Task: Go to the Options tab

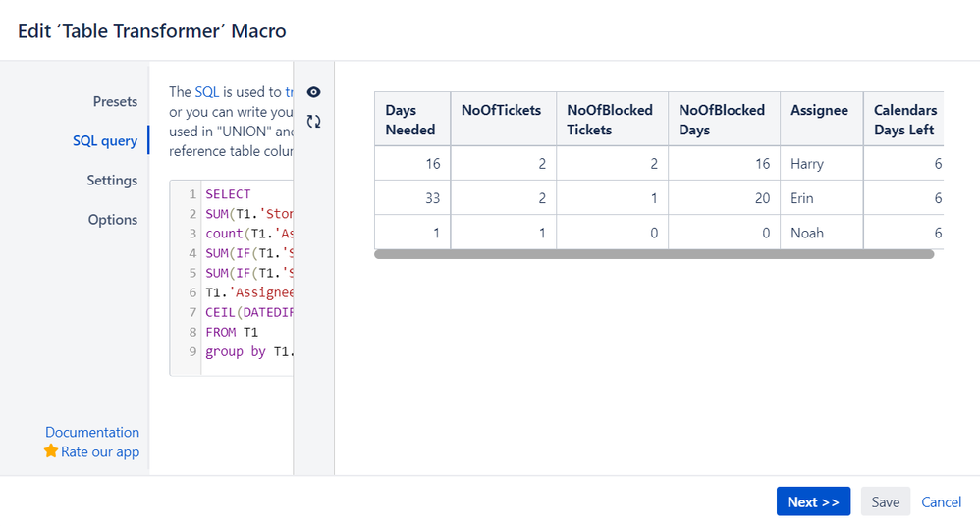Action: [x=113, y=219]
